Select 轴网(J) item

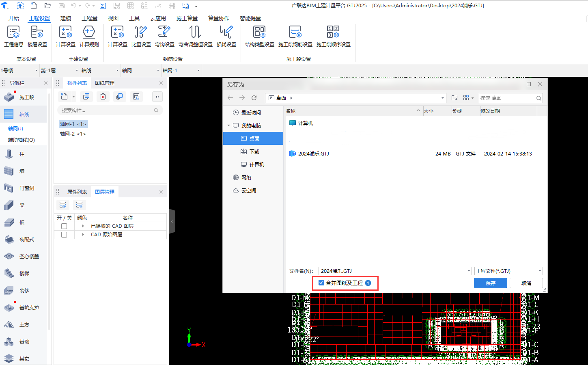tap(15, 129)
